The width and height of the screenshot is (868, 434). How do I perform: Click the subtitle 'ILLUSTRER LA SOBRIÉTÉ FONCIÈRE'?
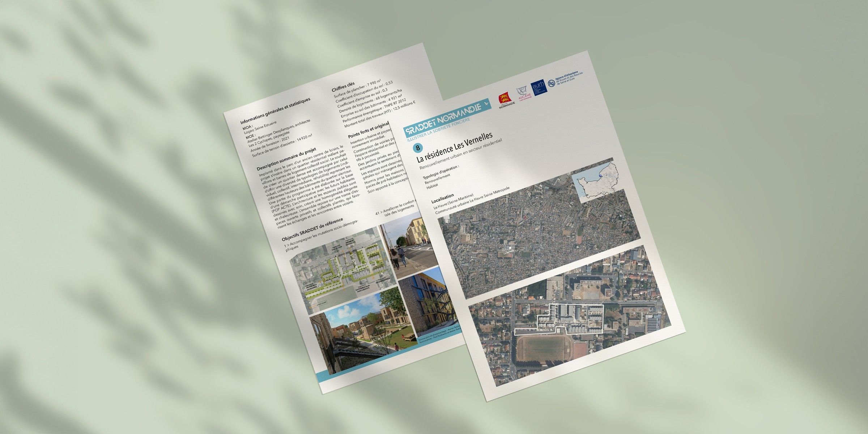(x=438, y=129)
